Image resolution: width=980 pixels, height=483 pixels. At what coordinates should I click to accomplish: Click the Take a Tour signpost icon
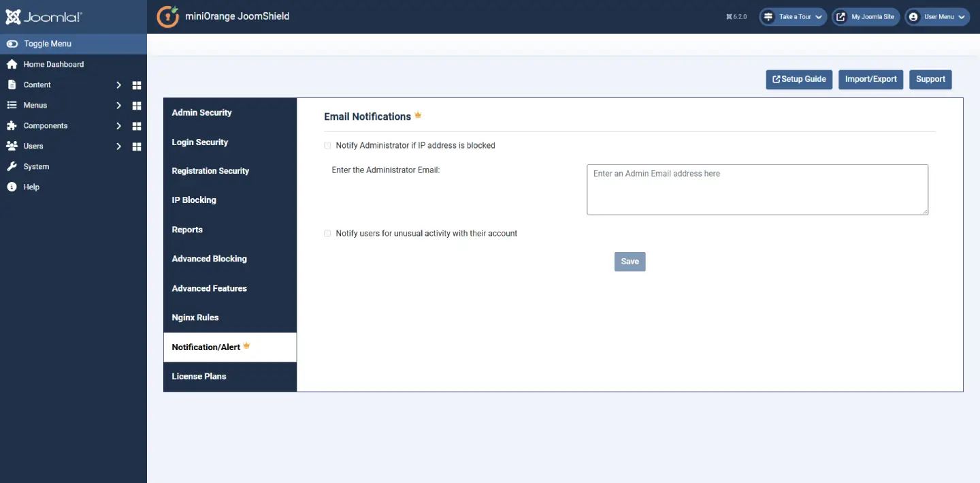coord(768,16)
